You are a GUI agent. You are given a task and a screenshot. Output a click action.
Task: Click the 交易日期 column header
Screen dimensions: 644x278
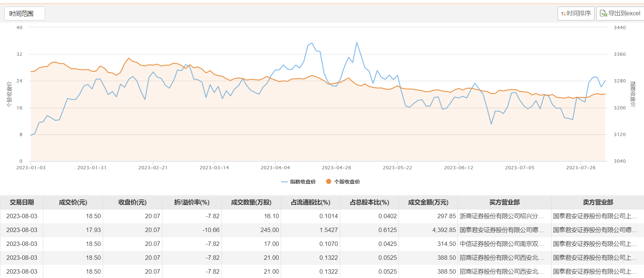22,202
